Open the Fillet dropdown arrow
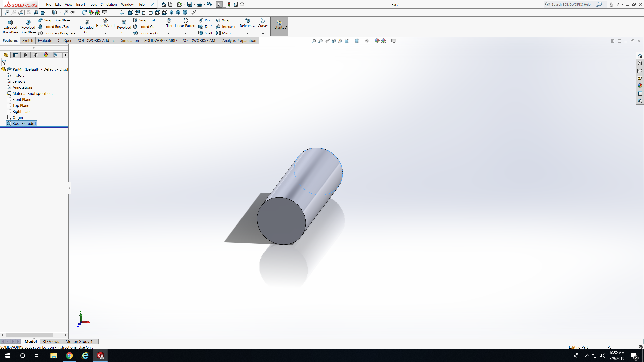Screen dimensions: 644x362 pyautogui.click(x=169, y=34)
